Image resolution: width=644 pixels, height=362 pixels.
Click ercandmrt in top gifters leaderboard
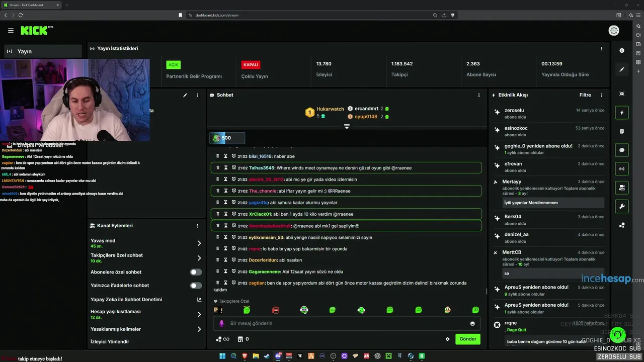[366, 109]
